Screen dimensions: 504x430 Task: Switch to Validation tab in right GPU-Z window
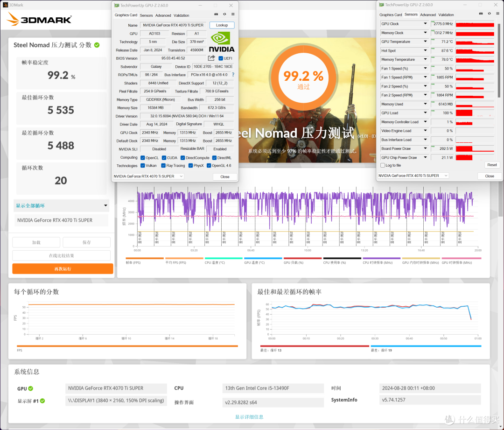pyautogui.click(x=446, y=15)
